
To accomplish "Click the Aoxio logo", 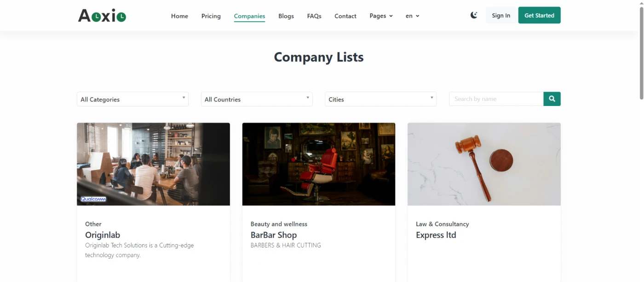I will point(102,16).
